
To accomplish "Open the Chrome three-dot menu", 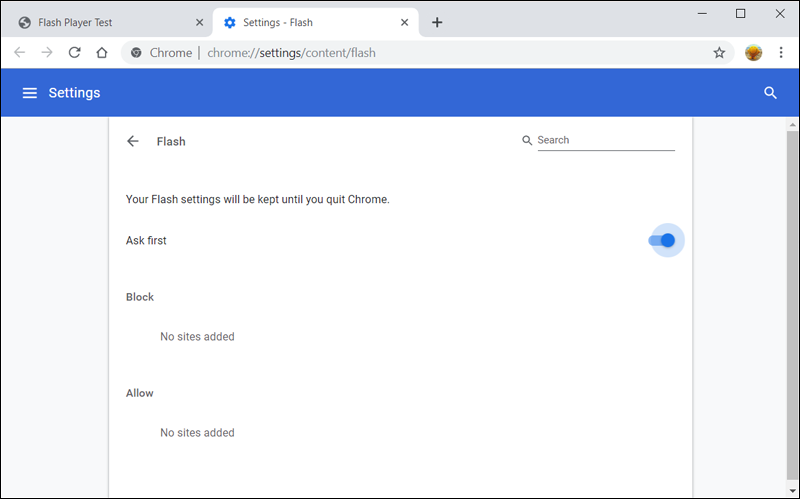I will [781, 53].
